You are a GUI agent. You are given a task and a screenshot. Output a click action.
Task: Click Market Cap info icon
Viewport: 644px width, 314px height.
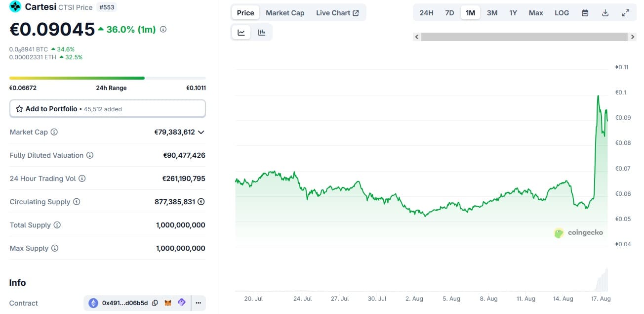tap(54, 132)
